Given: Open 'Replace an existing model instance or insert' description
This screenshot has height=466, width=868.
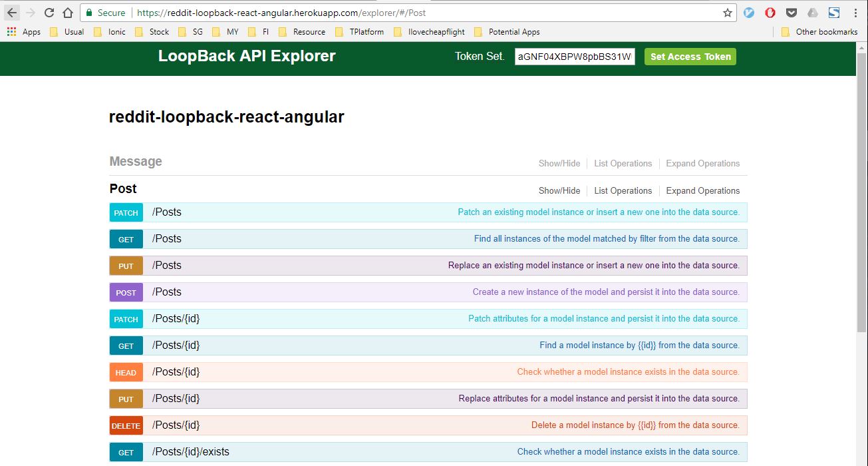Looking at the screenshot, I should point(594,266).
